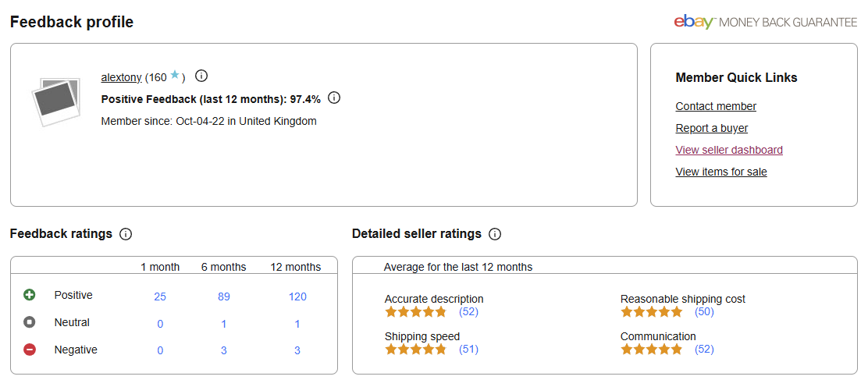This screenshot has width=868, height=387.
Task: Click View items for sale link
Action: pos(721,172)
